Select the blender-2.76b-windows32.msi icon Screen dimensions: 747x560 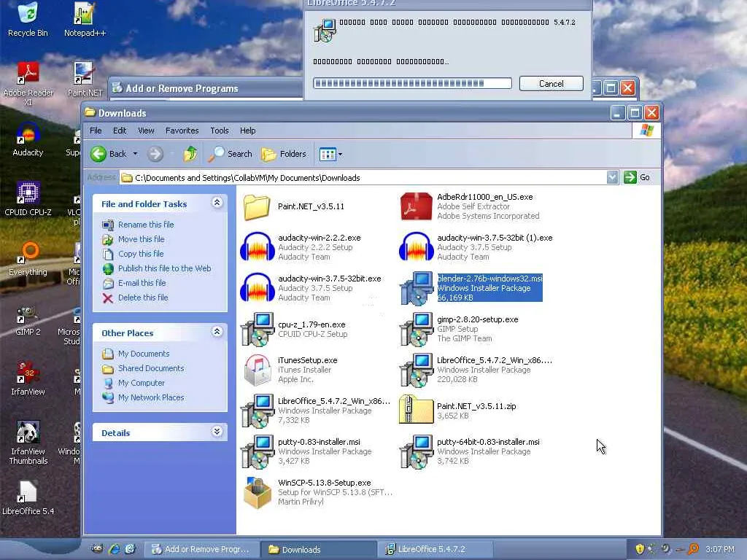(x=416, y=288)
